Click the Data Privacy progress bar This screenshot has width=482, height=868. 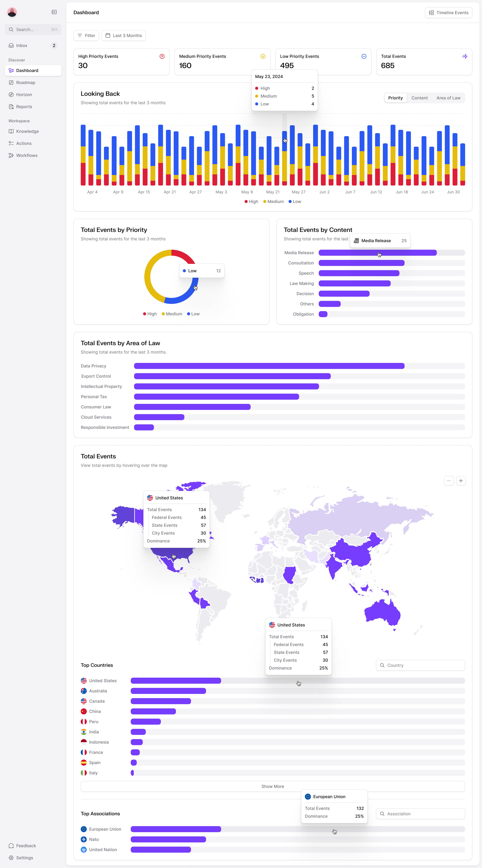[269, 366]
